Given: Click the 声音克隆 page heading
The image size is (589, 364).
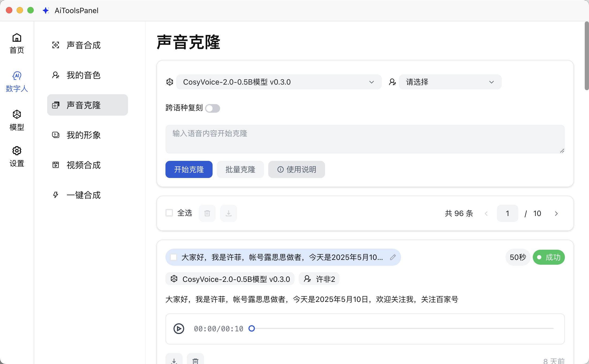Looking at the screenshot, I should pyautogui.click(x=188, y=42).
